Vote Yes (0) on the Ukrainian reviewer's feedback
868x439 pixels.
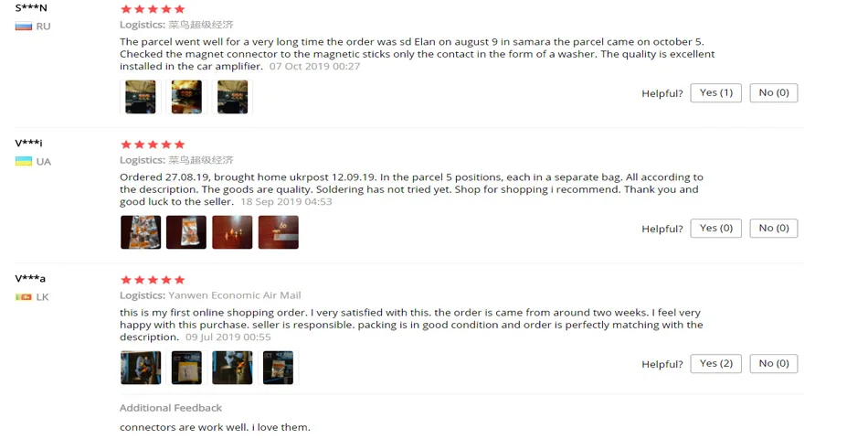pos(715,229)
